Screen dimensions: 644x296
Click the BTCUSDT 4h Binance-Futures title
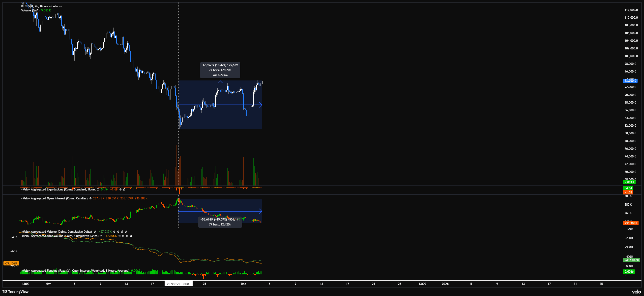[x=41, y=6]
